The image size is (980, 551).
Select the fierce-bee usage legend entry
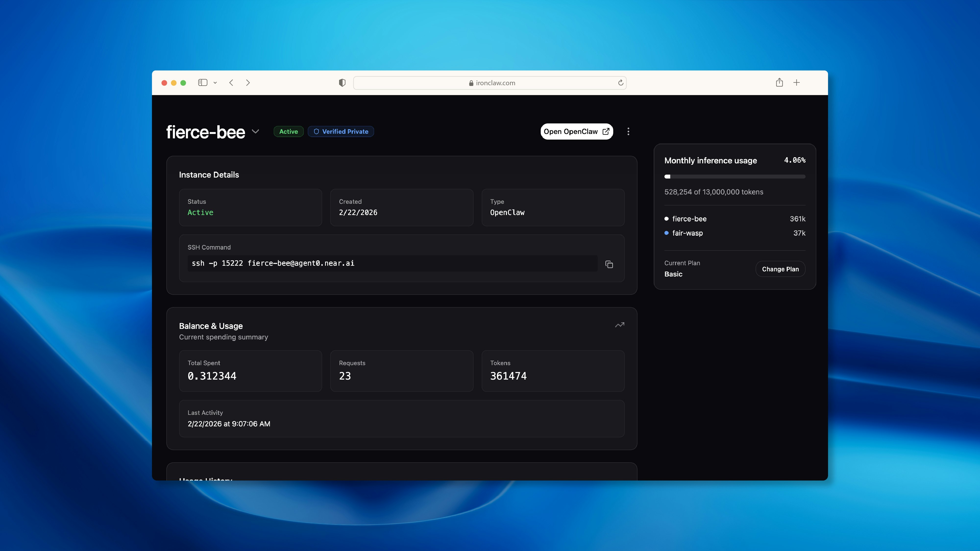[x=689, y=219]
